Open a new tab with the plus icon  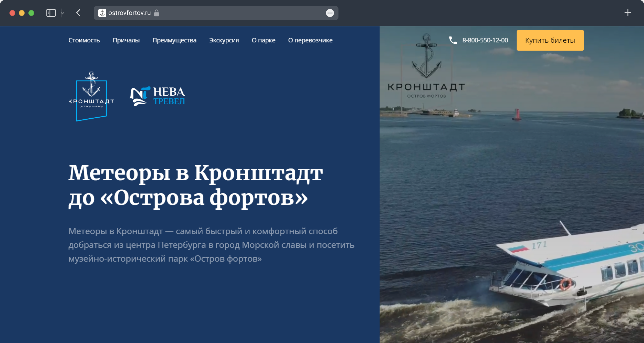pos(628,13)
